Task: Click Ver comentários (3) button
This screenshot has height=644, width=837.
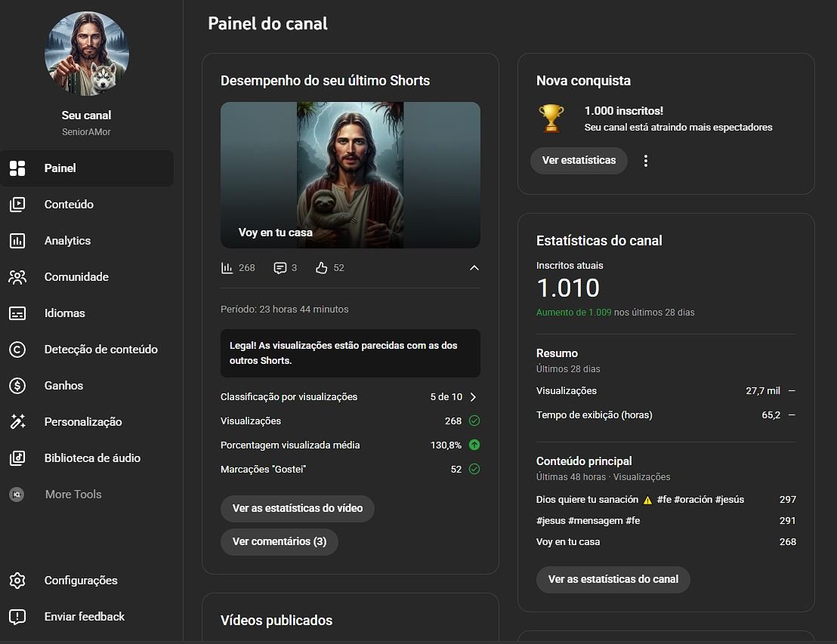Action: 280,541
